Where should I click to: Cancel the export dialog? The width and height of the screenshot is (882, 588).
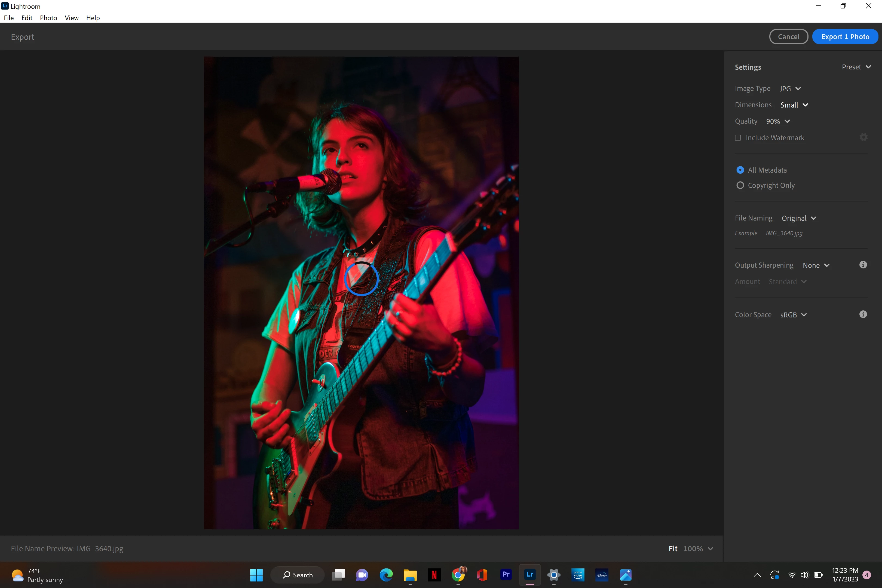tap(788, 37)
